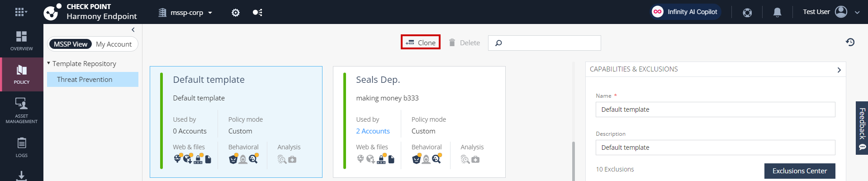Open the Policy section in the sidebar
The height and width of the screenshot is (181, 868).
pos(21,75)
